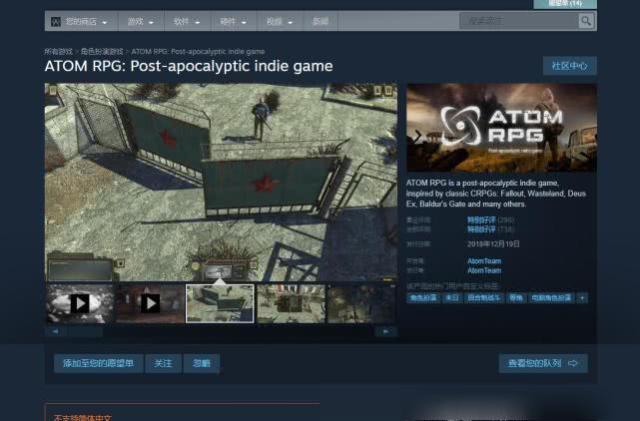This screenshot has width=640, height=421.
Task: Click the game description paragraph text
Action: pyautogui.click(x=496, y=194)
